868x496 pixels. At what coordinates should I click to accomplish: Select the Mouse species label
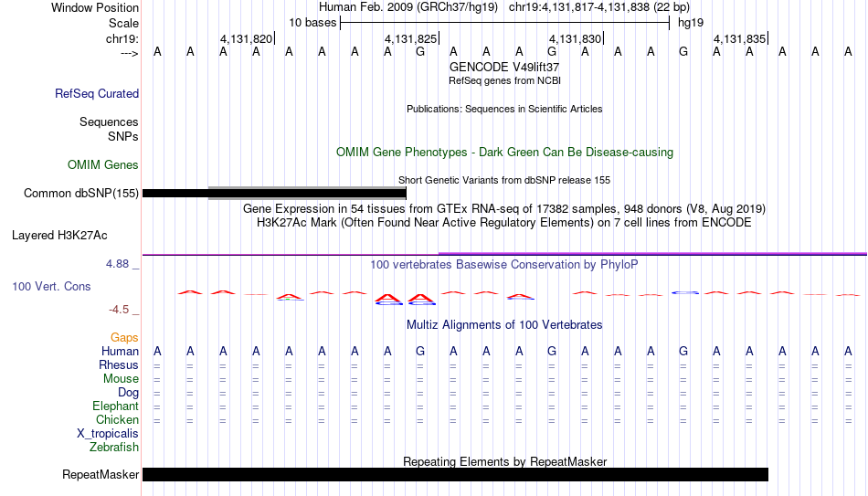click(121, 379)
